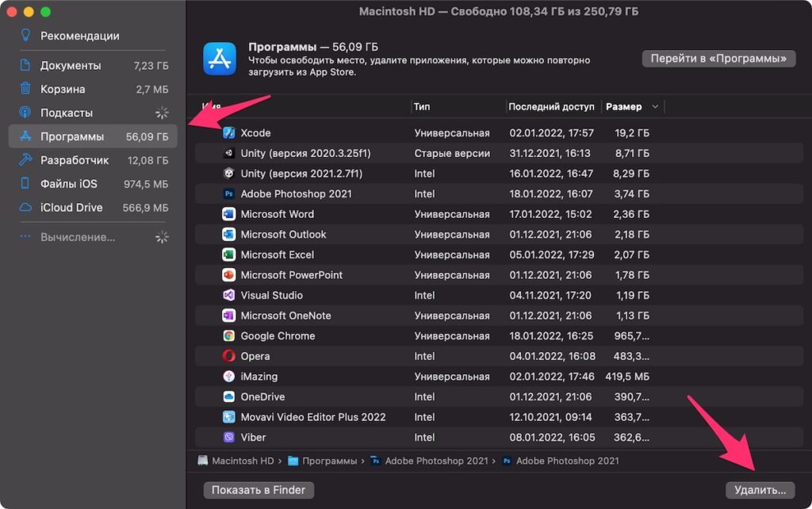Click the 419,5 МБ size value
Image resolution: width=812 pixels, height=509 pixels.
coord(627,377)
